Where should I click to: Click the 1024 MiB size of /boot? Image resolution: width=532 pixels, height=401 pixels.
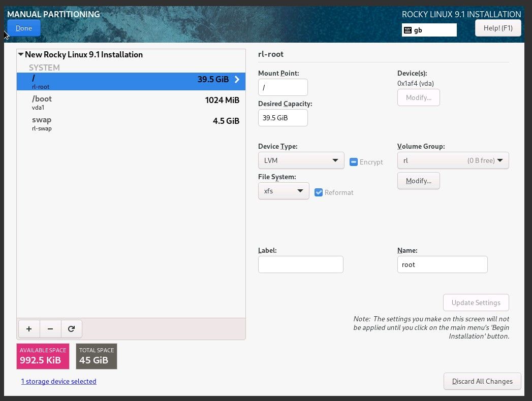click(x=222, y=101)
